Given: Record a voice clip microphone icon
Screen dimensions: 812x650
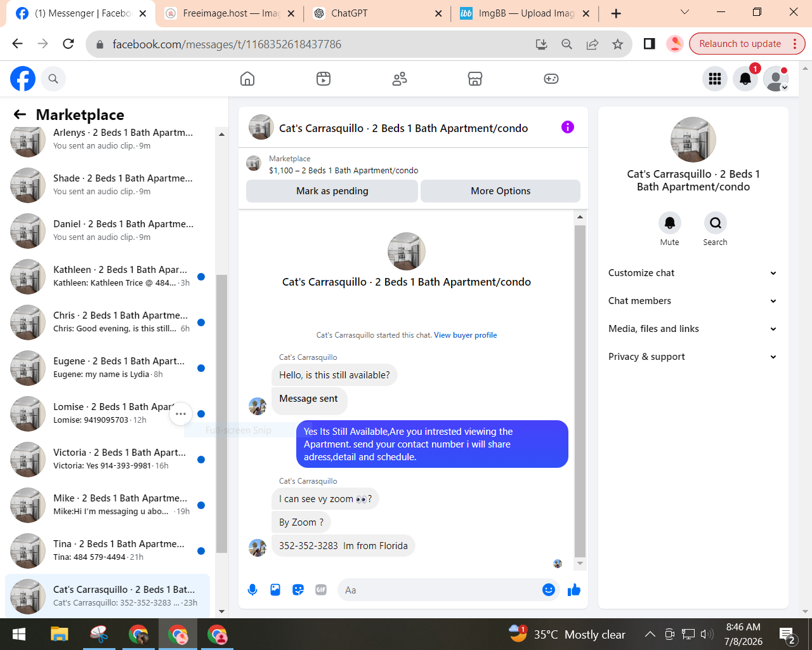Looking at the screenshot, I should click(x=252, y=590).
